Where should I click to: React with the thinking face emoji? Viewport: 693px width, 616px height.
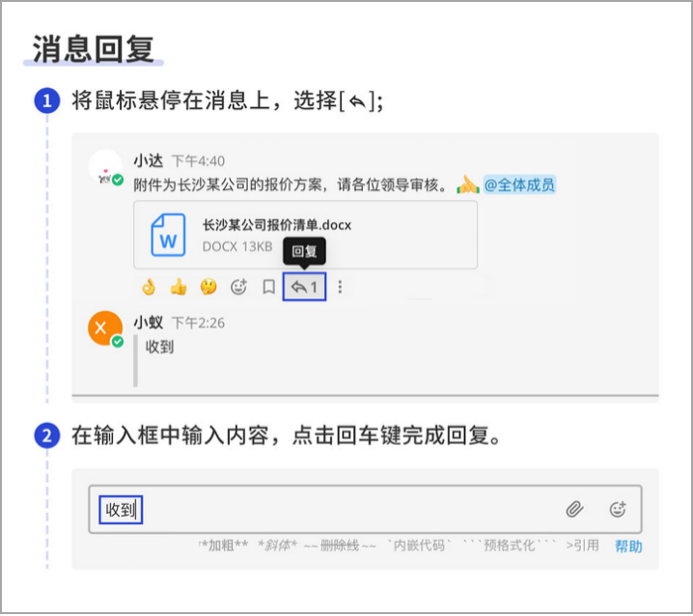(208, 287)
